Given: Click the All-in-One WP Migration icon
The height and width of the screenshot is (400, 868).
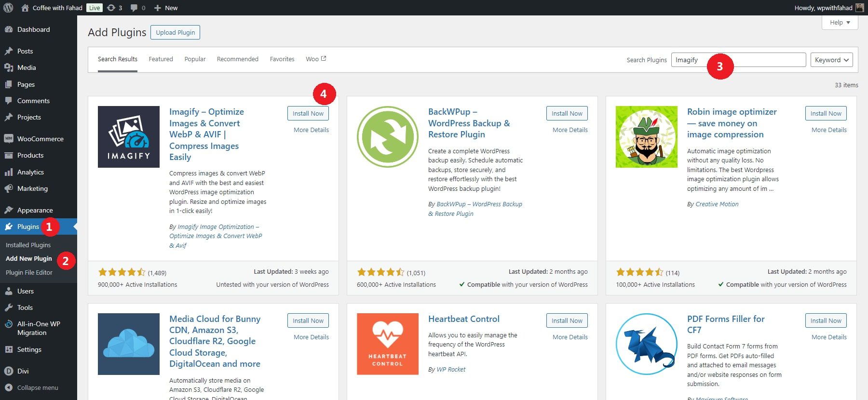Looking at the screenshot, I should 9,324.
